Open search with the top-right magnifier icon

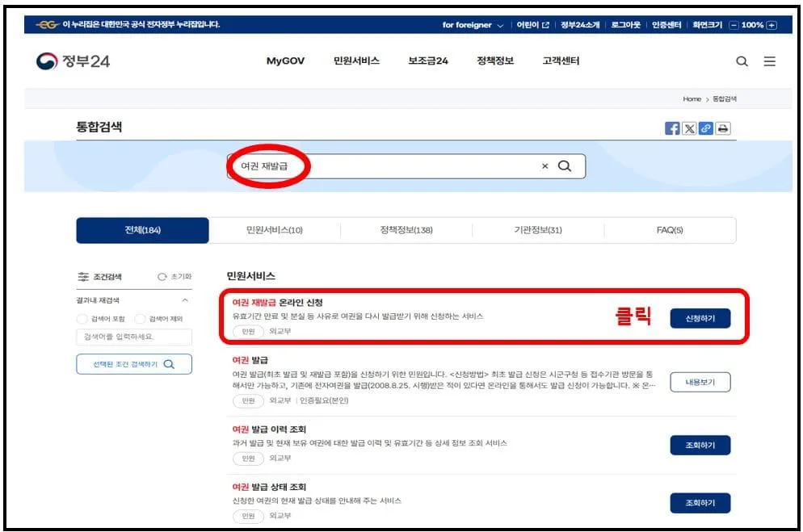(741, 61)
